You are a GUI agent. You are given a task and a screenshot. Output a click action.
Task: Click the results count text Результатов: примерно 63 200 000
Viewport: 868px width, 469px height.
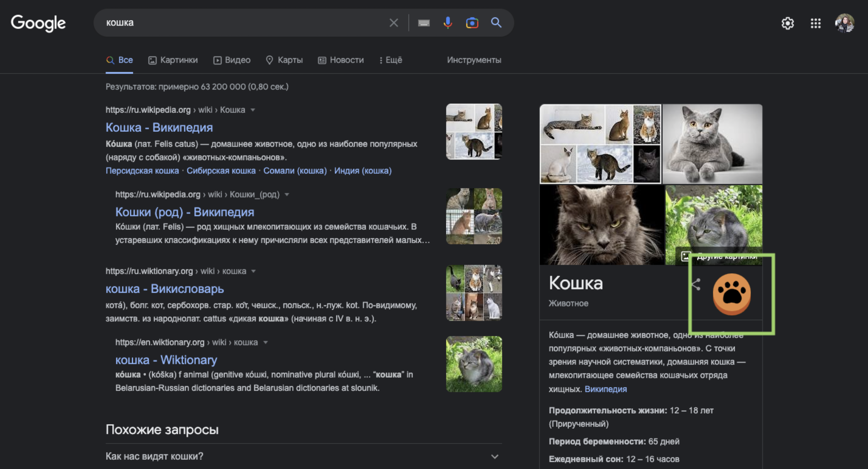click(x=197, y=87)
